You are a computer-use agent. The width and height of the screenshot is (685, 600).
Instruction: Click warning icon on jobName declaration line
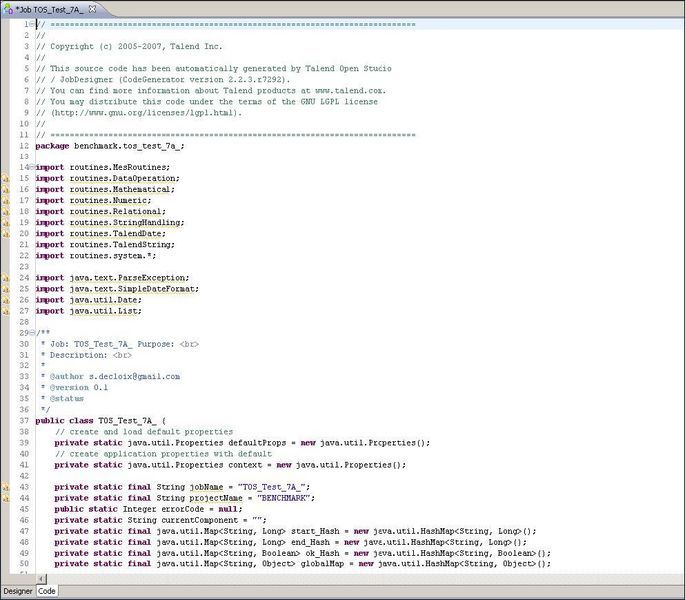[4, 486]
